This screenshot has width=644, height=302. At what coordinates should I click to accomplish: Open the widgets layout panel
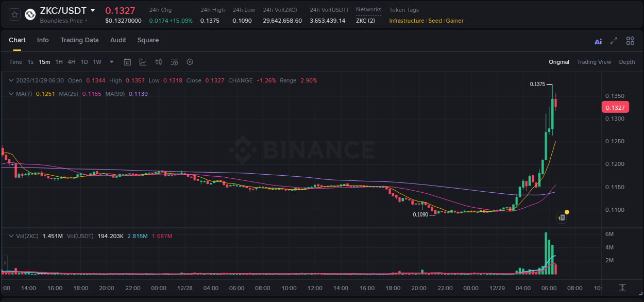[630, 41]
